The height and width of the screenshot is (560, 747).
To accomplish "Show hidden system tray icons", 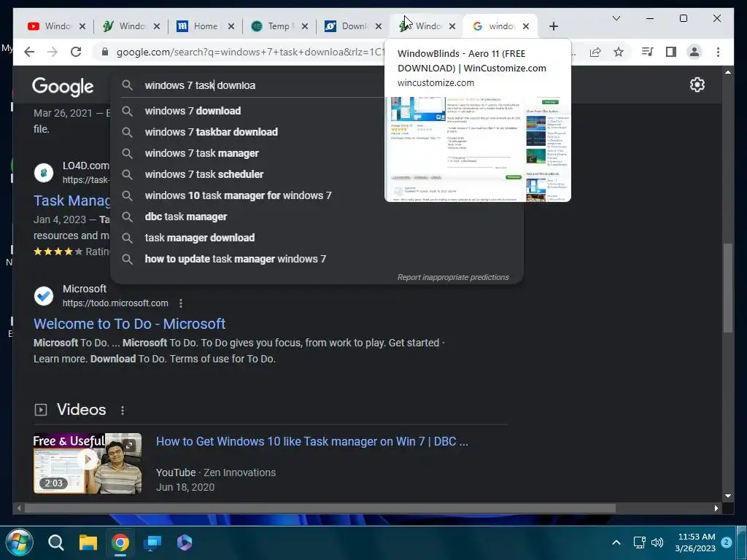I will (x=616, y=542).
